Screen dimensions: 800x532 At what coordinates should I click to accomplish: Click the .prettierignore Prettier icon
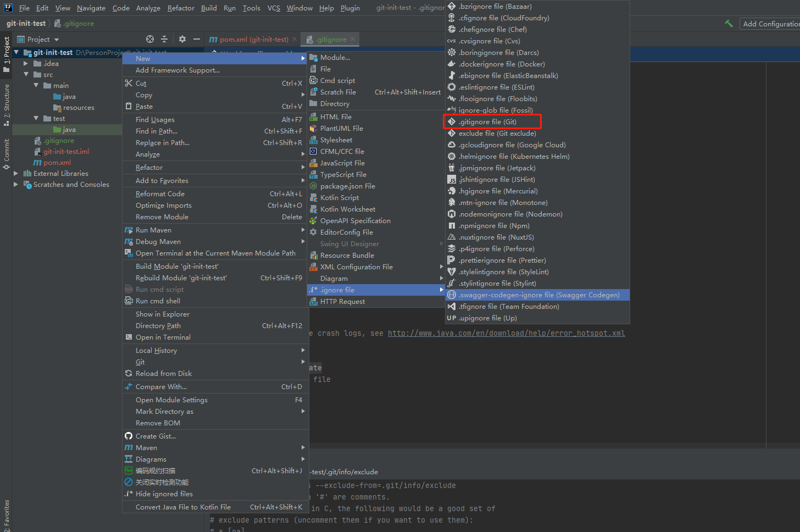(x=452, y=260)
